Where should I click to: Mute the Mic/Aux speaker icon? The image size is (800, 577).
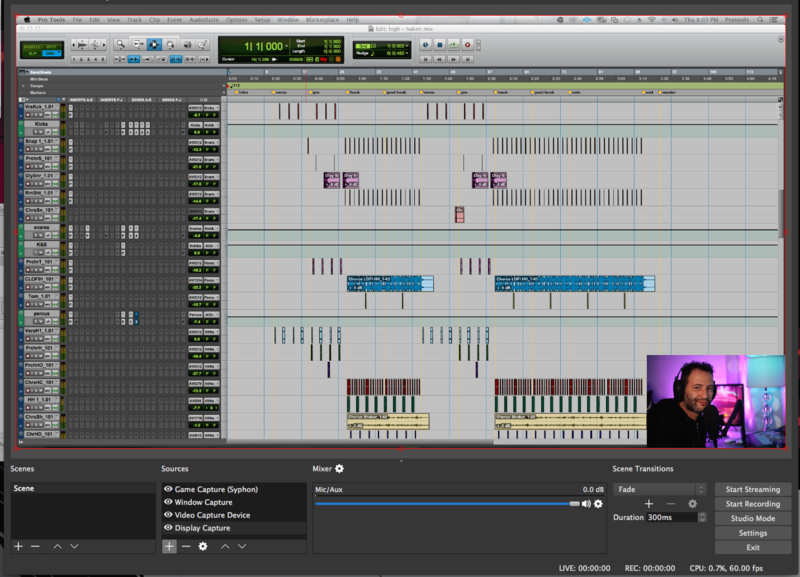click(586, 504)
